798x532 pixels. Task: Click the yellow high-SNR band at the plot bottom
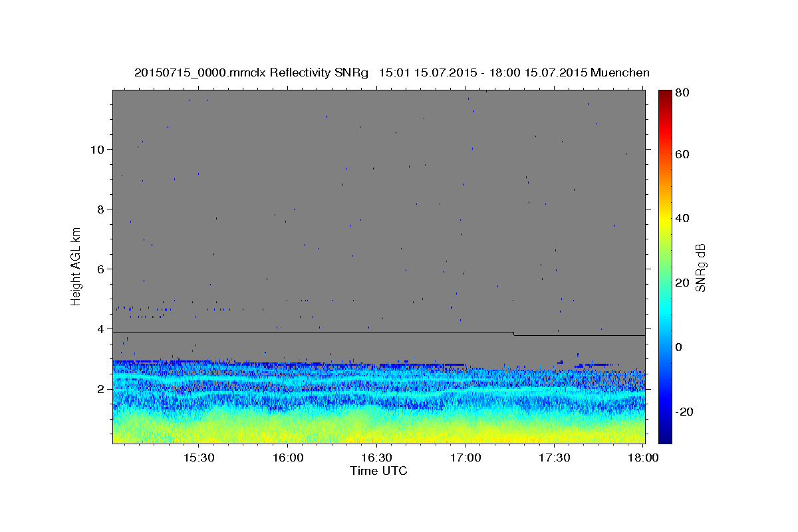pos(379,433)
